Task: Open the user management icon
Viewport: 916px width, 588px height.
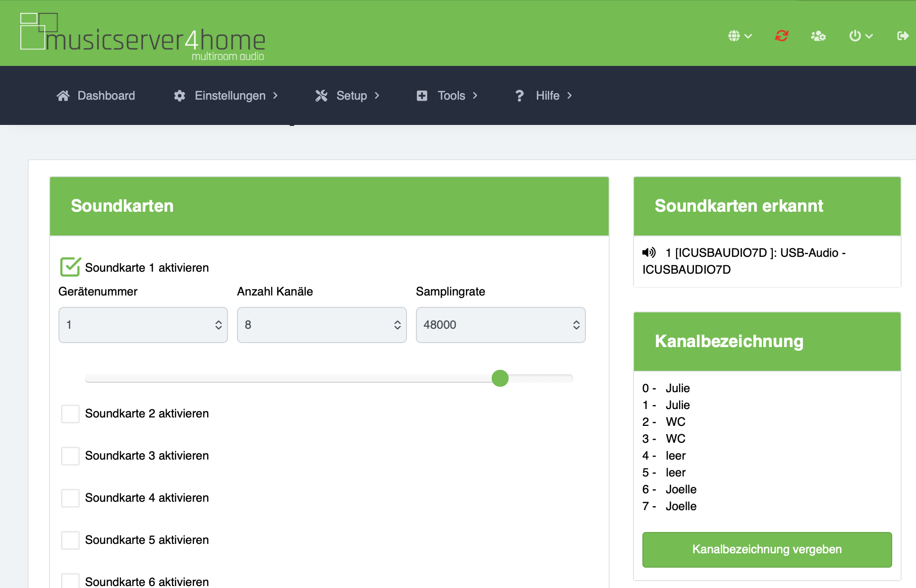Action: (818, 36)
